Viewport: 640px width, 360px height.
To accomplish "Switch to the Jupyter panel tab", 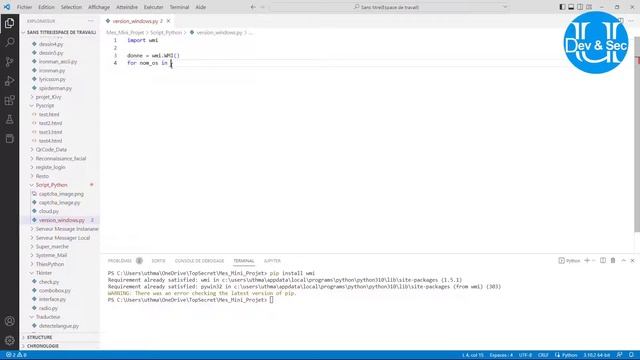I will 272,261.
